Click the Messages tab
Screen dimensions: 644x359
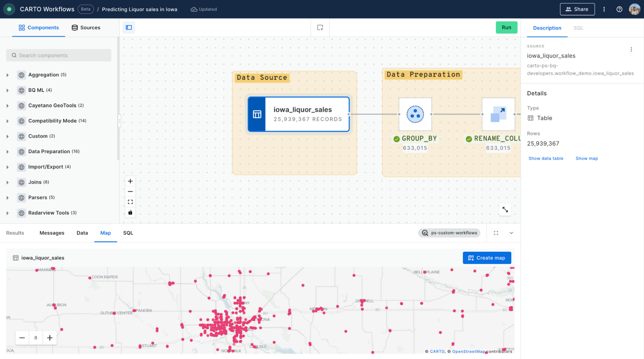tap(52, 232)
